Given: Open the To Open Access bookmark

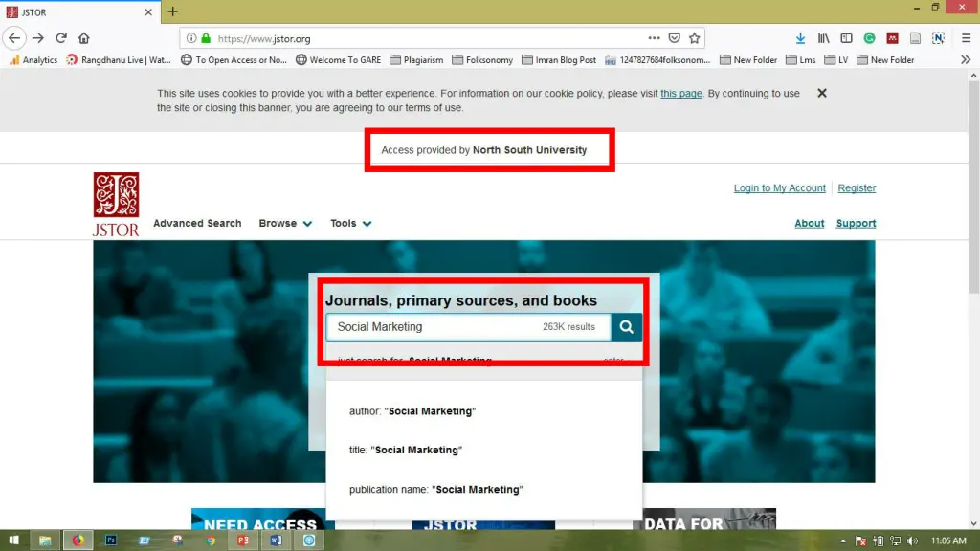Looking at the screenshot, I should (x=234, y=60).
